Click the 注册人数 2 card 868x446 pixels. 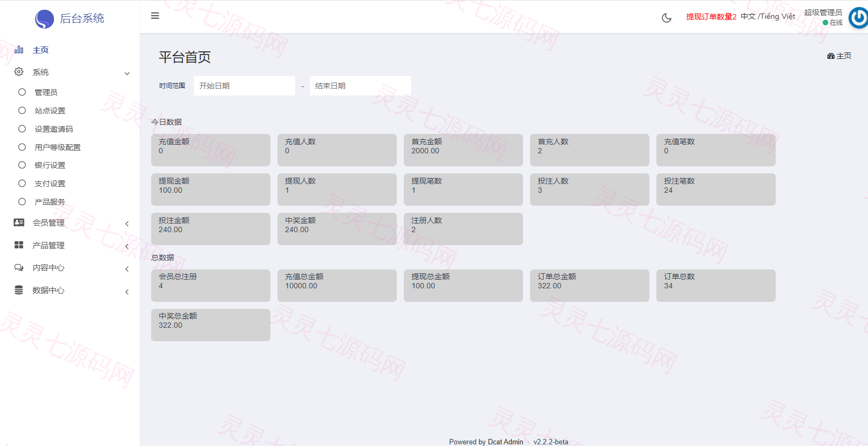pos(463,229)
